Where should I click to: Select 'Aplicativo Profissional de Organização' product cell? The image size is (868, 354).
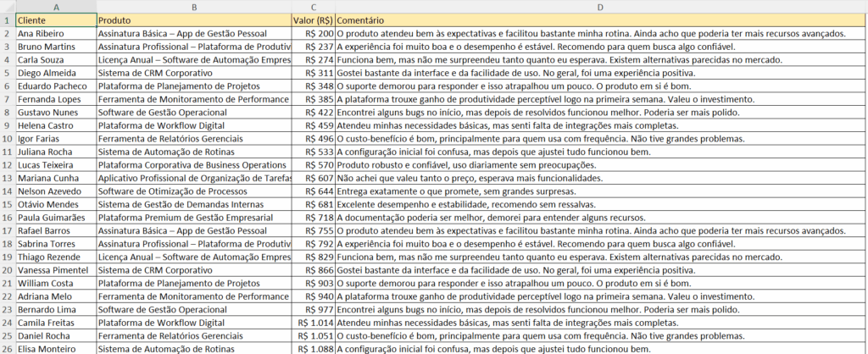click(x=194, y=178)
